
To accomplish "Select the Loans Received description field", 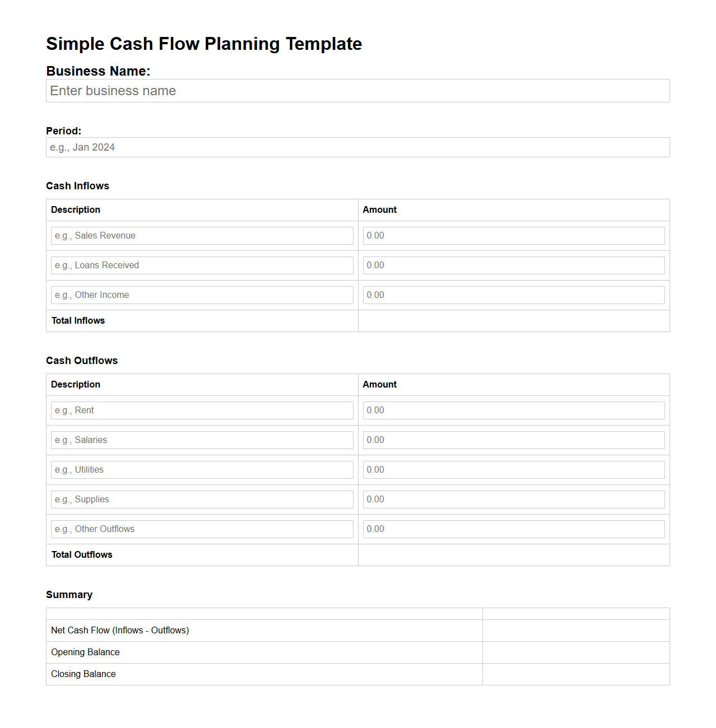I will 202,265.
